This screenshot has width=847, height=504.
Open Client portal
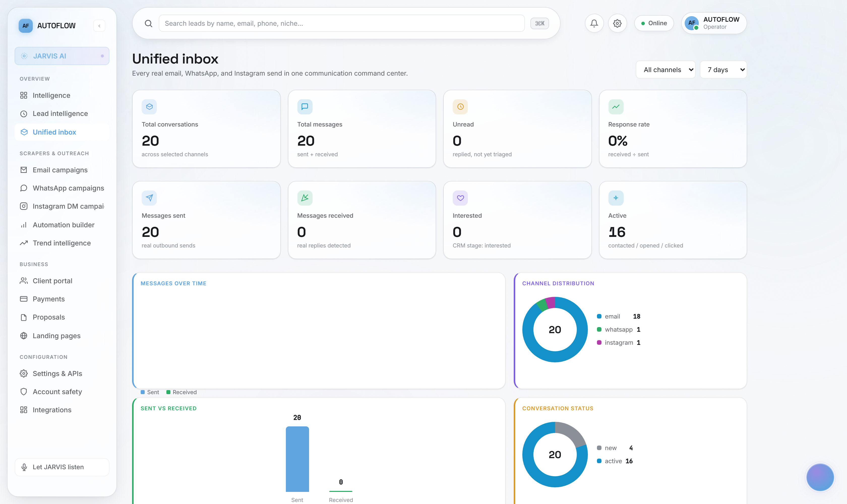click(x=62, y=281)
